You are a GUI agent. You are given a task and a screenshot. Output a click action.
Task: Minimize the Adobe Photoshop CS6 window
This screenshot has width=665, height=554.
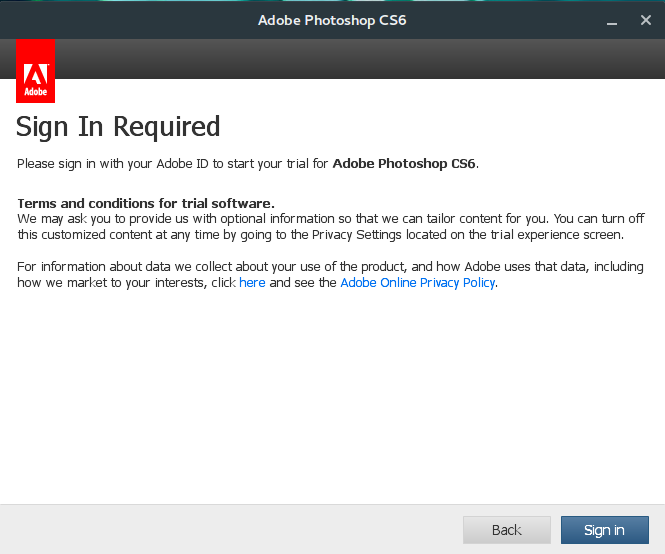[609, 19]
